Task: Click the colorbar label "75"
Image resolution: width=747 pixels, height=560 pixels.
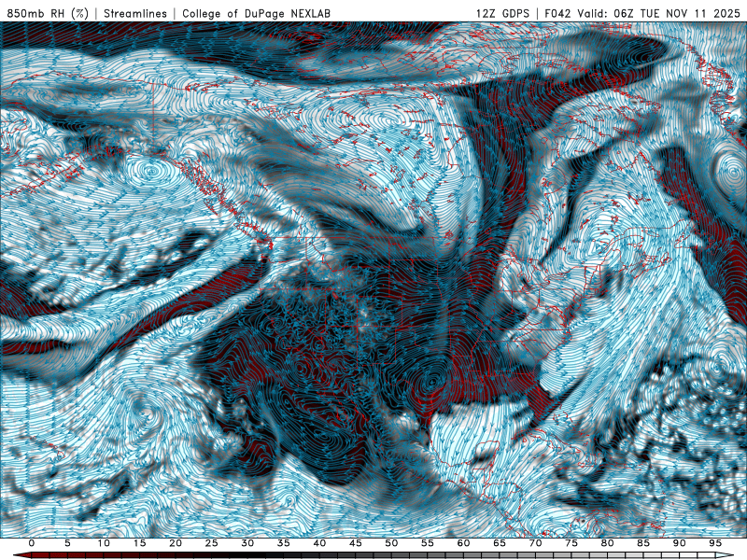Action: pos(571,543)
